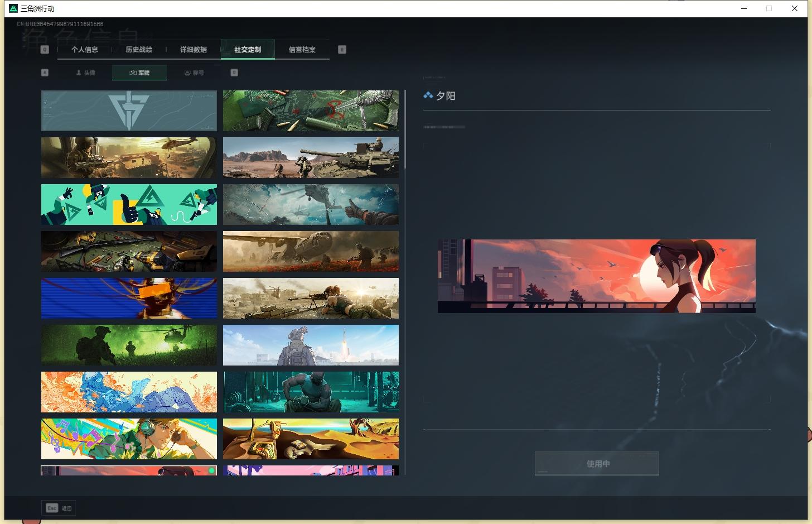Open the 头像 avatar sub-tab
Screen dimensions: 812x524
point(86,73)
